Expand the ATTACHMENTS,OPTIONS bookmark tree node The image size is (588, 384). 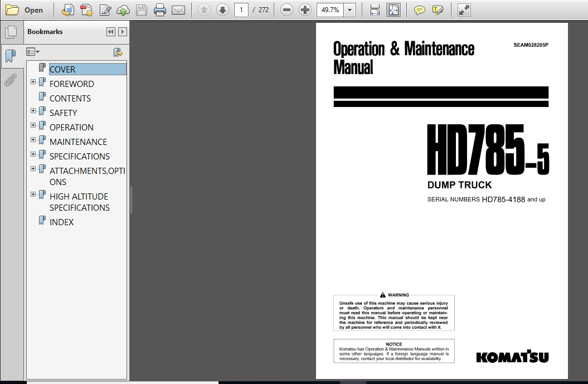pyautogui.click(x=33, y=169)
